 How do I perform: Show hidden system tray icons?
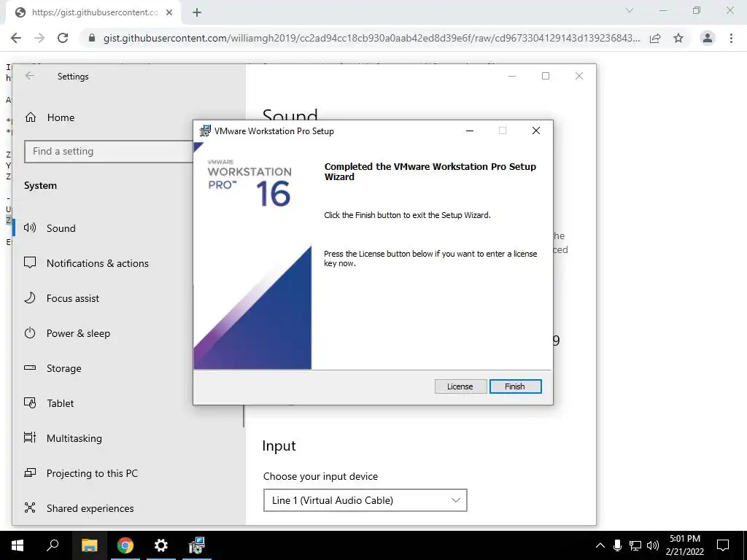pyautogui.click(x=600, y=545)
